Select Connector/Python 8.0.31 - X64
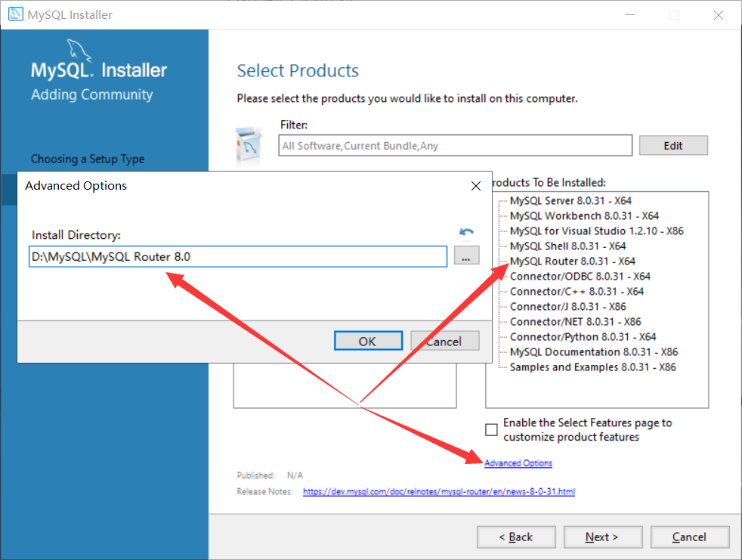Viewport: 742px width, 560px height. coord(583,337)
